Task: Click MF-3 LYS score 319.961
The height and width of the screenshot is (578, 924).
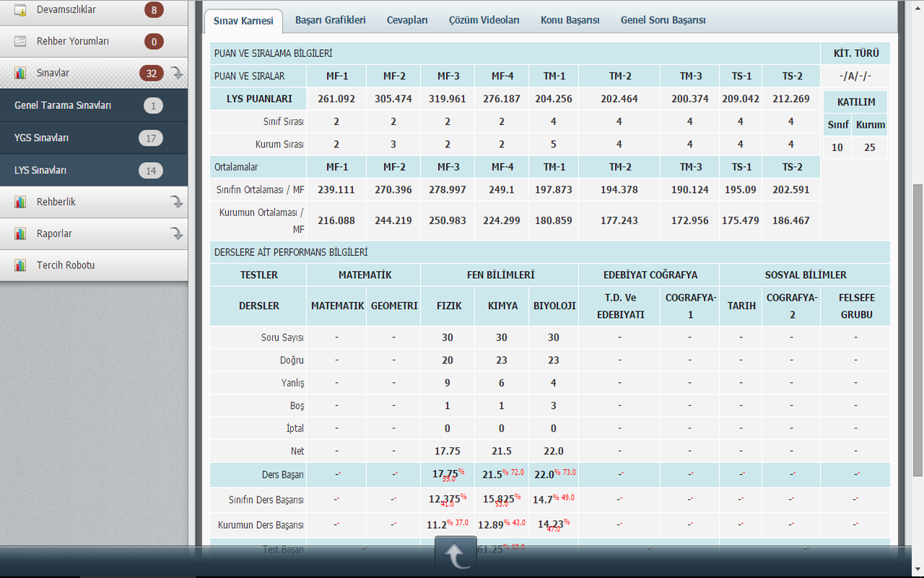Action: click(448, 99)
